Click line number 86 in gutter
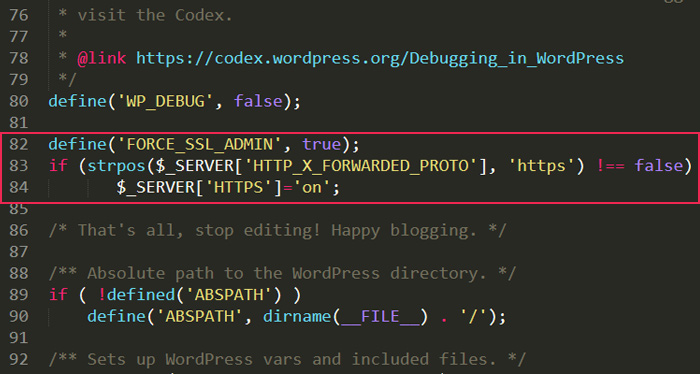This screenshot has width=700, height=374. point(19,230)
